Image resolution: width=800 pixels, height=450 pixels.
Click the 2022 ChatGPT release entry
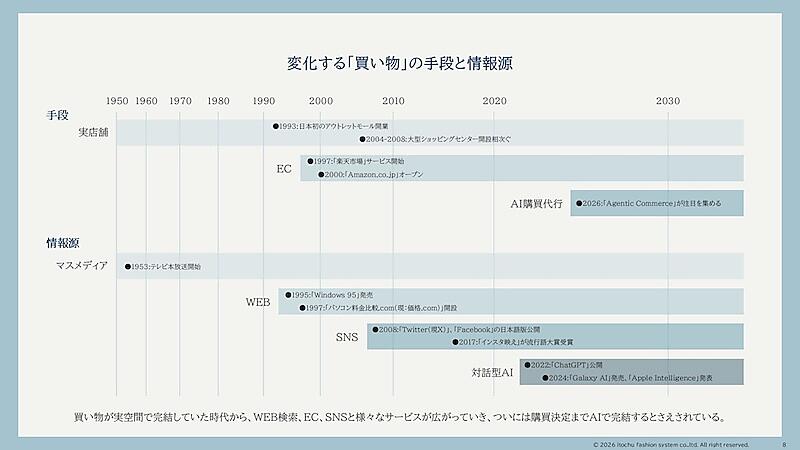click(563, 365)
